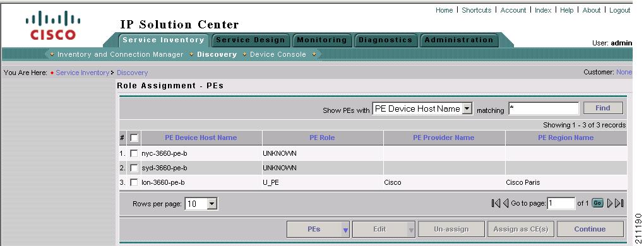Select the syd-3660-pe-b host name

164,168
